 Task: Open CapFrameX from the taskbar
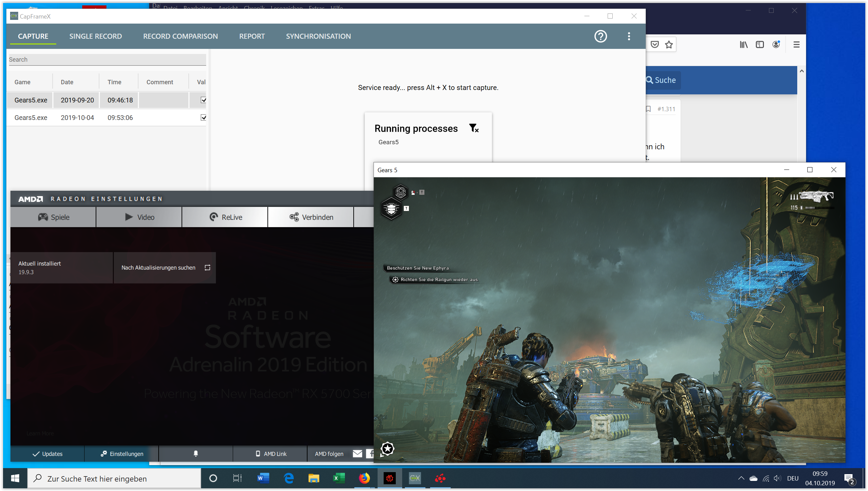(415, 478)
